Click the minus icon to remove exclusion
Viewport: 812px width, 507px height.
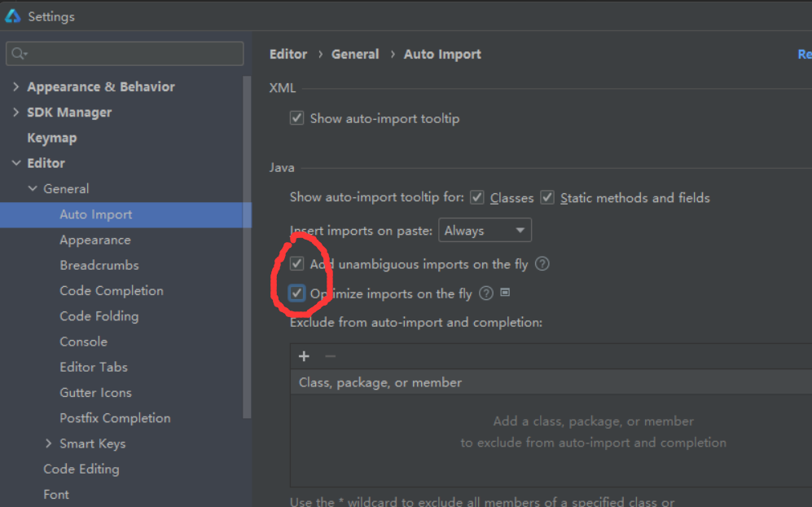(x=330, y=356)
